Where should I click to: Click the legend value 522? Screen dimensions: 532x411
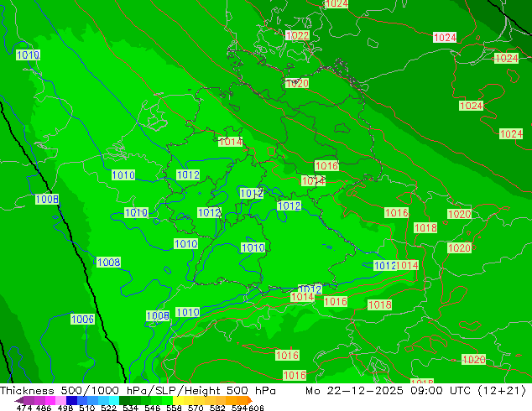click(x=108, y=408)
